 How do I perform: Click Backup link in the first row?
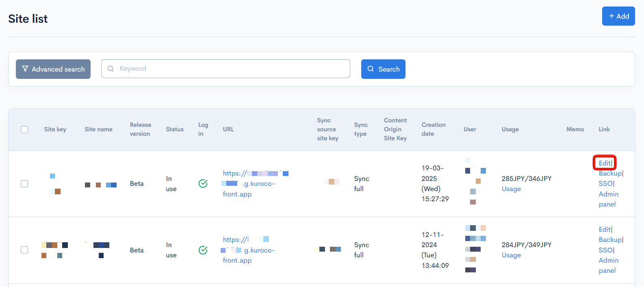click(610, 174)
